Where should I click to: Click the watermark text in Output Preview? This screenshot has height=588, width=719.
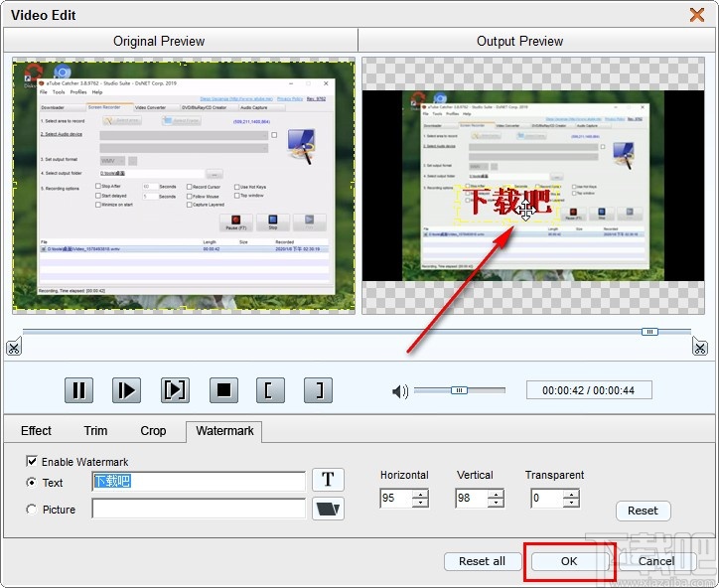[x=508, y=203]
